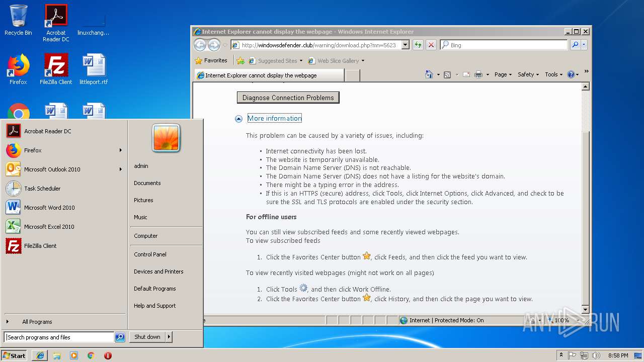
Task: Open the Page menu dropdown
Action: pyautogui.click(x=503, y=74)
